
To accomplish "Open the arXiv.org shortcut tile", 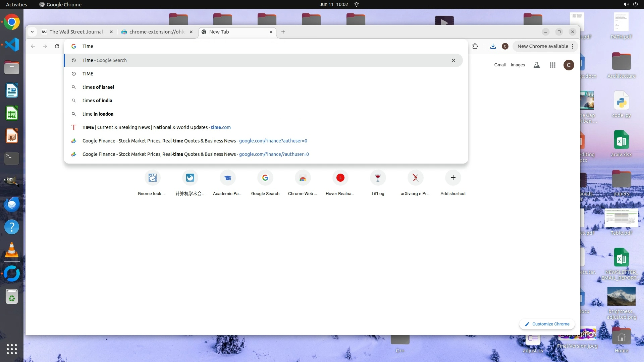I will (x=415, y=178).
